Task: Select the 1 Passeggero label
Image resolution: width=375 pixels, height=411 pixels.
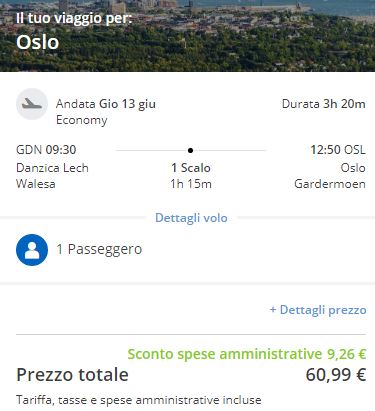Action: pyautogui.click(x=99, y=249)
